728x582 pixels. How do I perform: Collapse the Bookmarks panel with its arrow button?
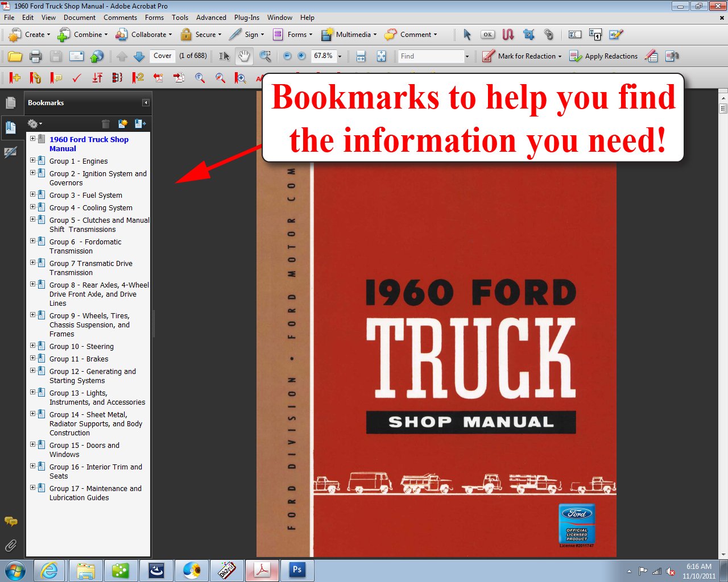[x=146, y=103]
